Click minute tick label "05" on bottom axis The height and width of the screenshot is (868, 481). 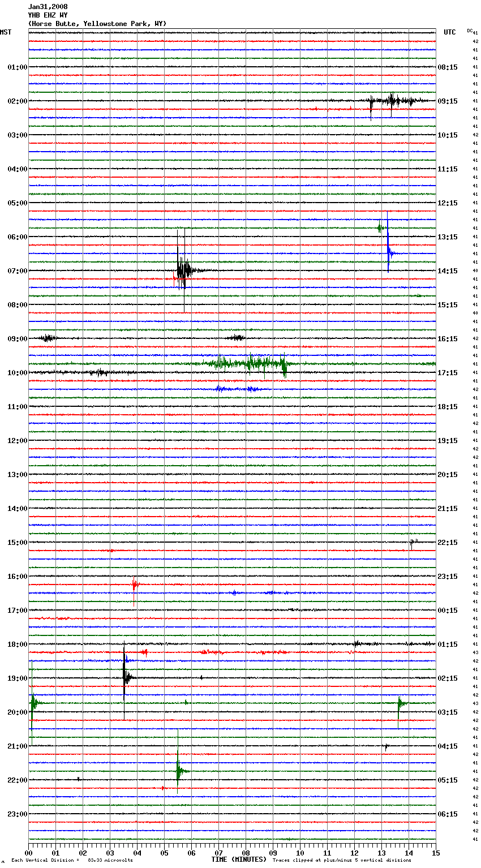164,853
